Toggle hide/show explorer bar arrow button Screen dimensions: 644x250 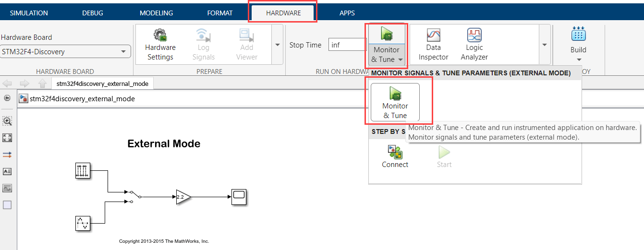point(7,98)
